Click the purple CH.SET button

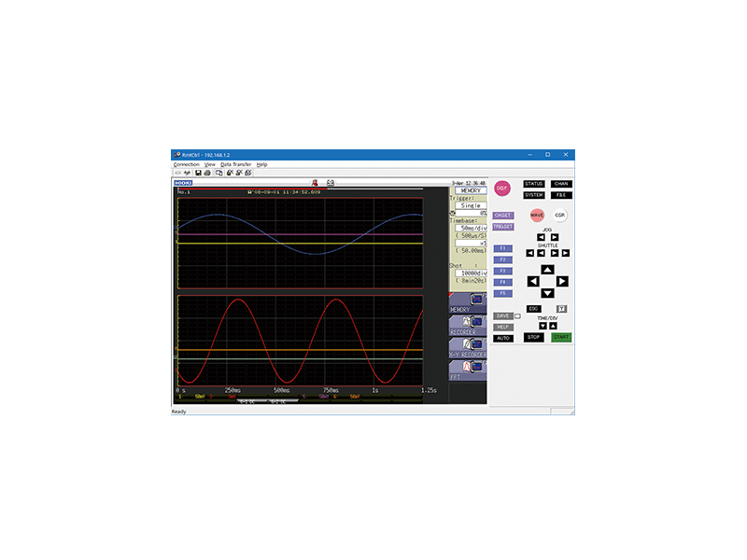coord(502,216)
